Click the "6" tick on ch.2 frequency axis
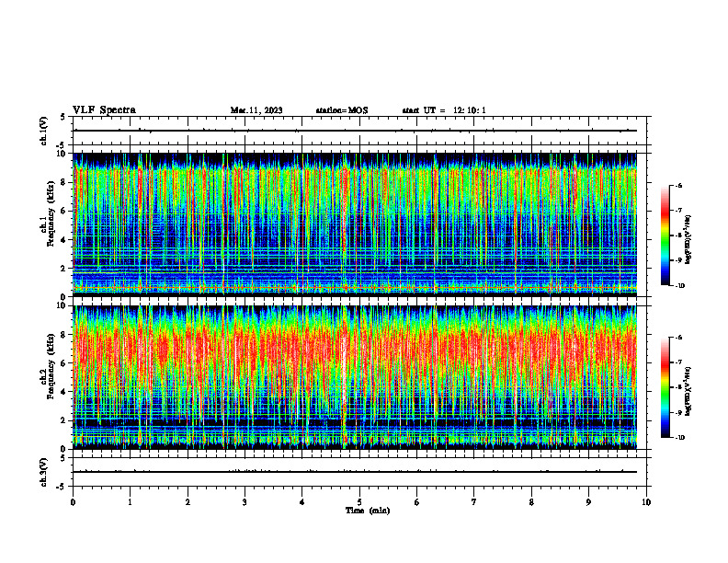This screenshot has height=563, width=728. [64, 363]
